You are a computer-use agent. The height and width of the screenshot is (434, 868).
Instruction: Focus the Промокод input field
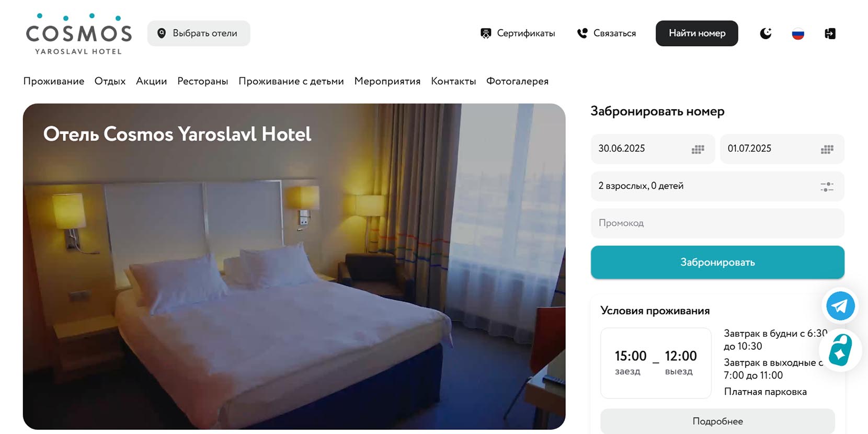[x=717, y=223]
